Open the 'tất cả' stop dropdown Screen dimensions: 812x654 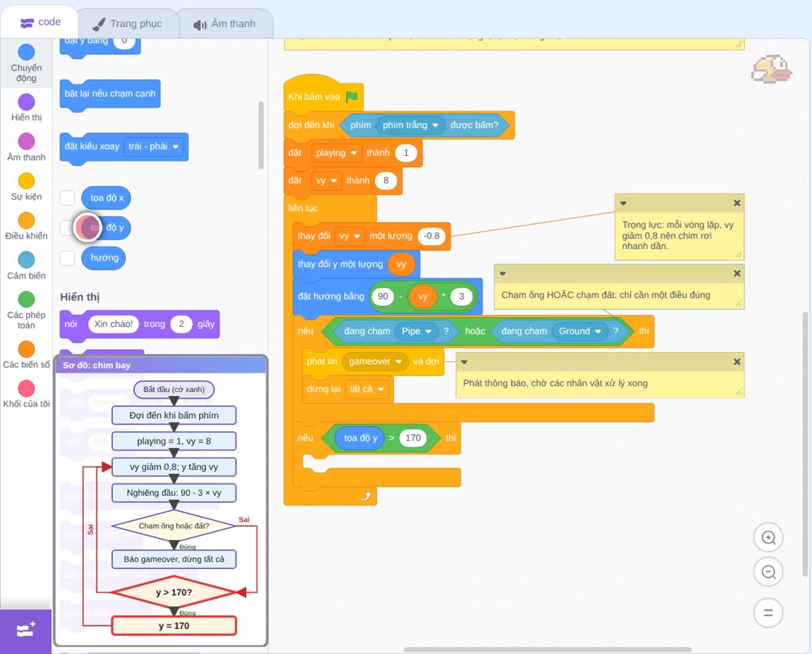pos(367,389)
